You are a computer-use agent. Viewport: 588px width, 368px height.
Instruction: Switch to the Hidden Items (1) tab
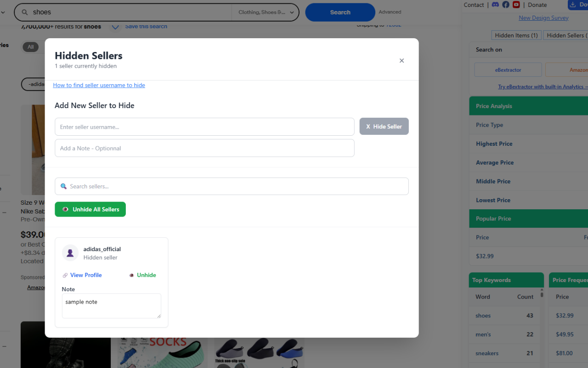coord(516,35)
